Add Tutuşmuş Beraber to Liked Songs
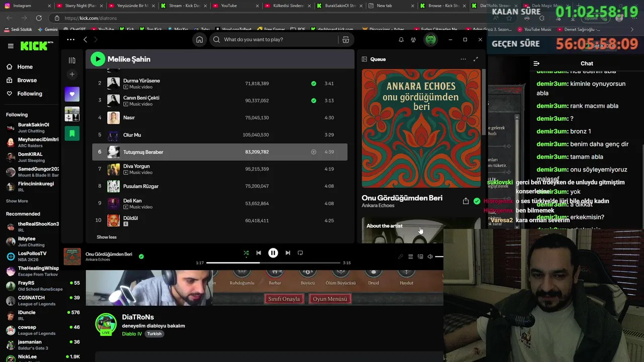This screenshot has height=362, width=644. pyautogui.click(x=313, y=152)
